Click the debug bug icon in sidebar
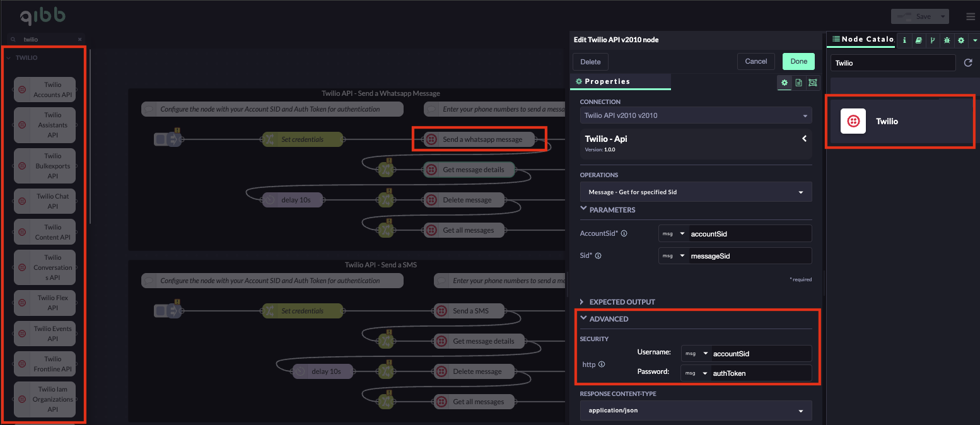 point(947,40)
